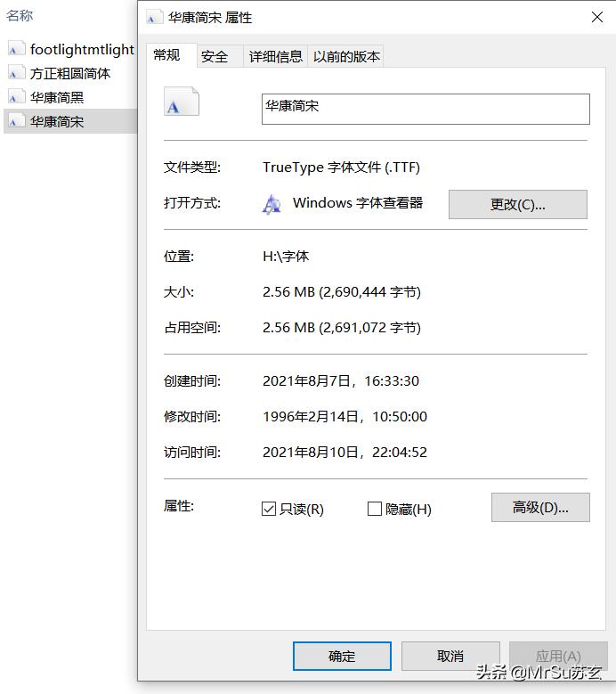The width and height of the screenshot is (616, 694).
Task: Click the location value H:\字体
Action: click(x=286, y=257)
